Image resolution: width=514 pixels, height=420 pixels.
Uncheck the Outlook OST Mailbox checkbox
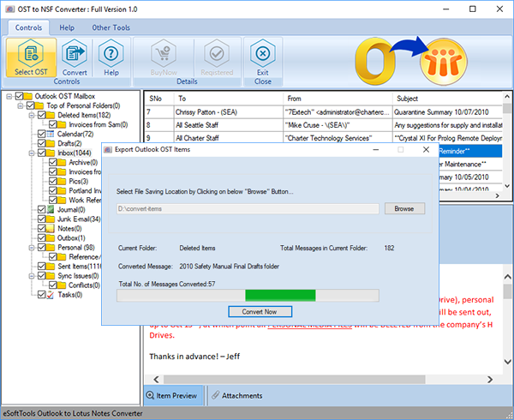[x=19, y=96]
